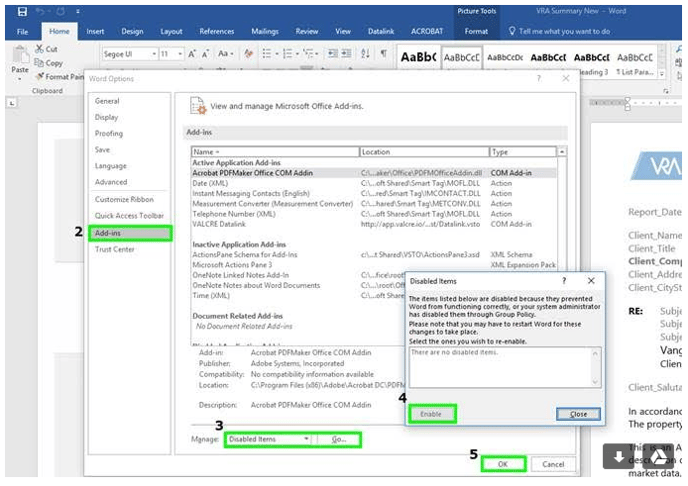
Task: Click the Go... button
Action: (338, 439)
